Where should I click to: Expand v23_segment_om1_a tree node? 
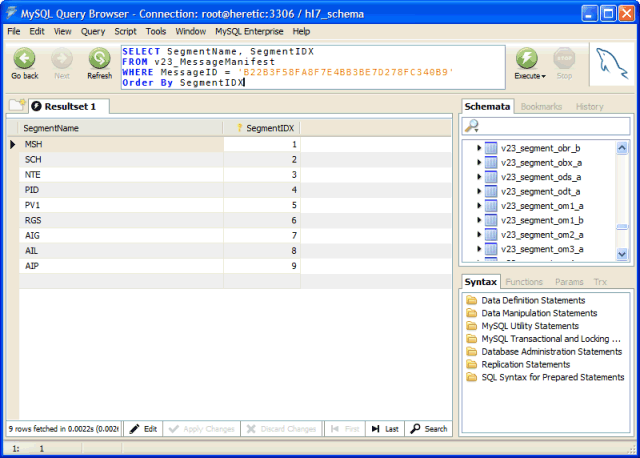pyautogui.click(x=479, y=206)
